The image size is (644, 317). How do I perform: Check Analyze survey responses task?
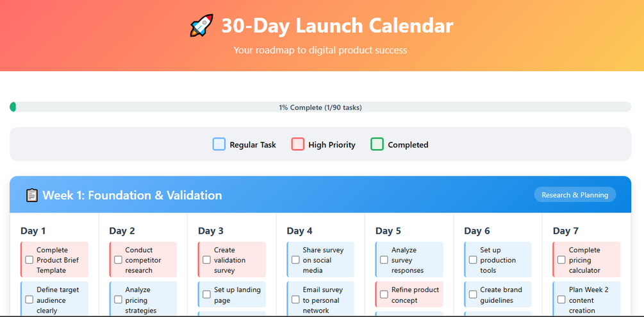[384, 260]
